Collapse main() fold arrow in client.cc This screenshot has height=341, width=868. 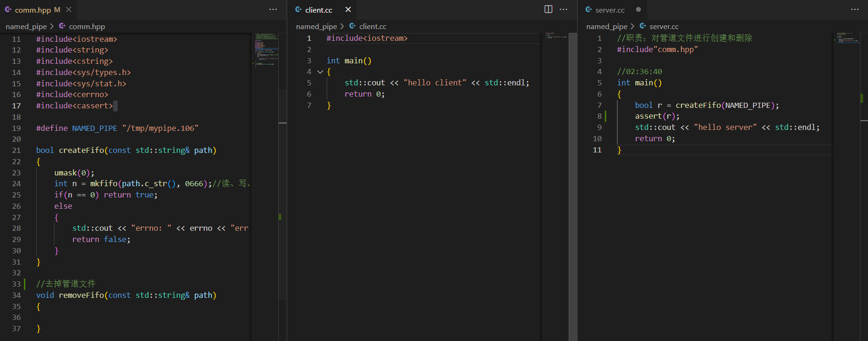pos(320,72)
